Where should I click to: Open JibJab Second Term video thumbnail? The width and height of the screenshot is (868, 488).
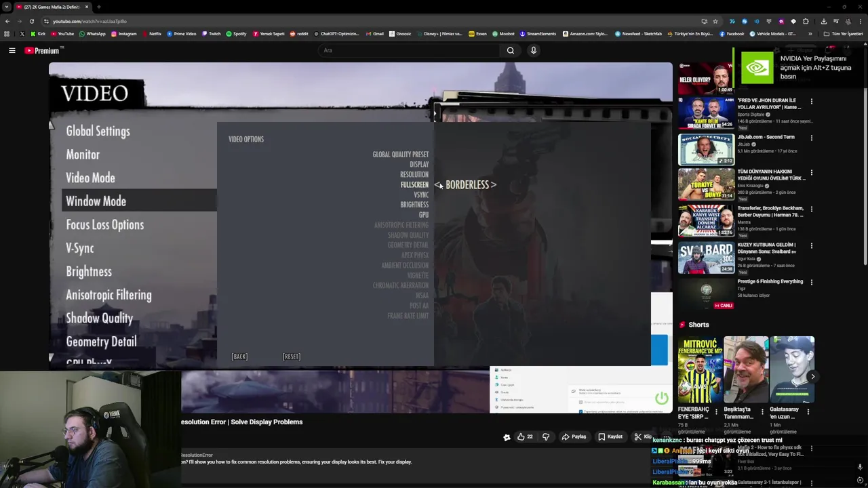(x=706, y=149)
